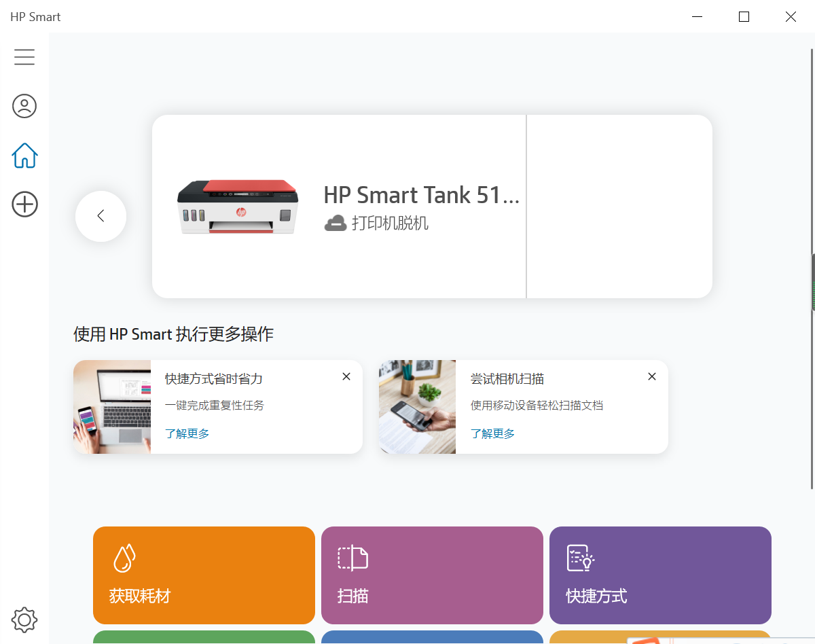Viewport: 815px width, 644px height.
Task: Dismiss the 快捷方式省时省力 promo card
Action: (346, 376)
